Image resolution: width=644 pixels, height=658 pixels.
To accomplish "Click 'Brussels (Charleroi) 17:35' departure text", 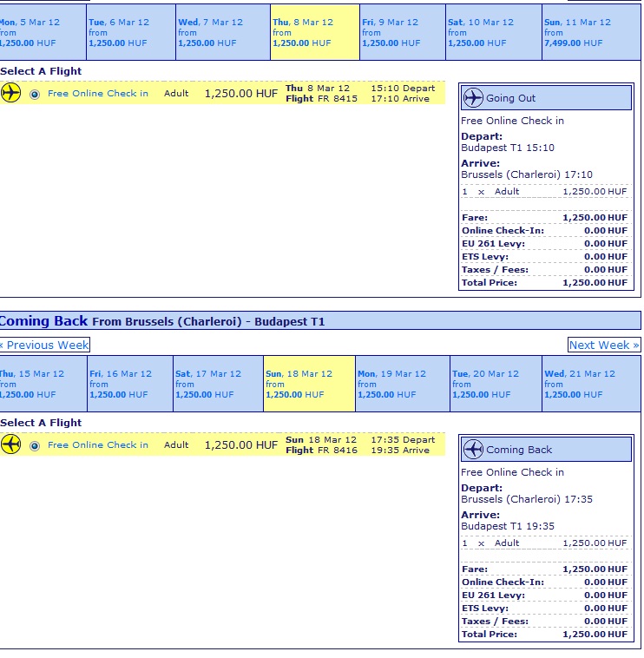I will (x=527, y=499).
